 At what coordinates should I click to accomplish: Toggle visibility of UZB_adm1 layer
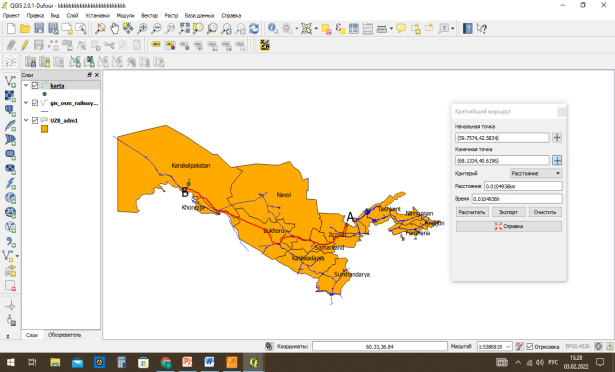click(35, 120)
